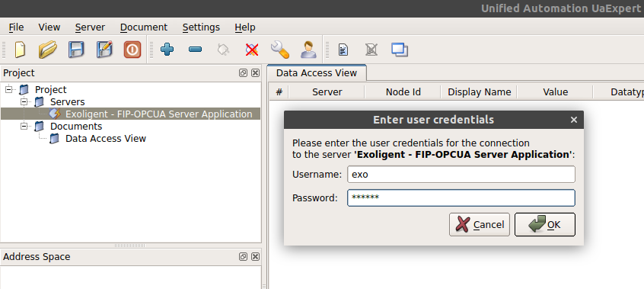The height and width of the screenshot is (289, 644).
Task: Click the Address Space panel title
Action: pyautogui.click(x=37, y=256)
